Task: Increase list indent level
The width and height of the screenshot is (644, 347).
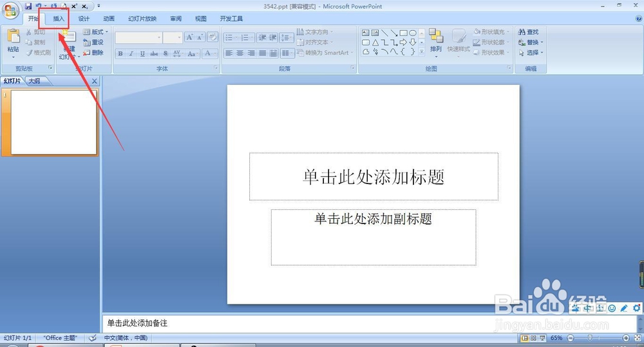Action: point(272,38)
